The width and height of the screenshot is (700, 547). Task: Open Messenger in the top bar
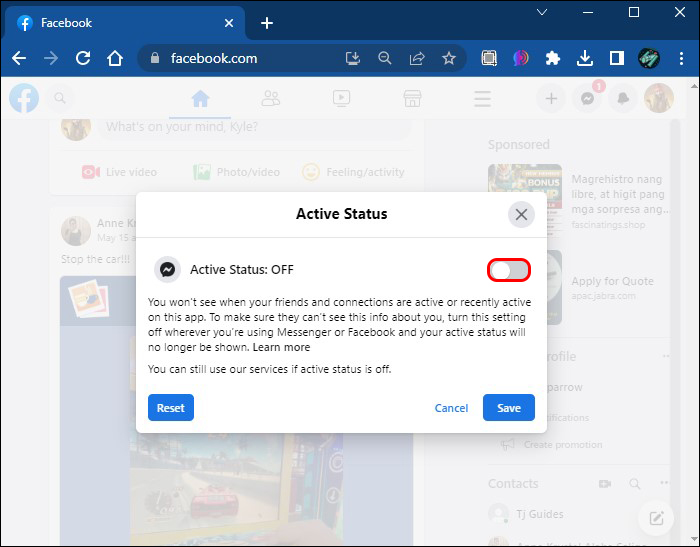tap(588, 98)
